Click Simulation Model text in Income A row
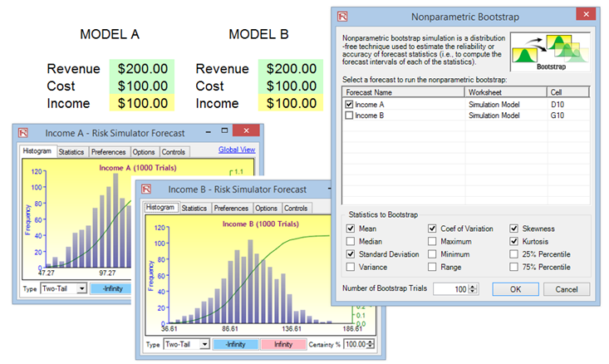The width and height of the screenshot is (609, 364). coord(494,105)
